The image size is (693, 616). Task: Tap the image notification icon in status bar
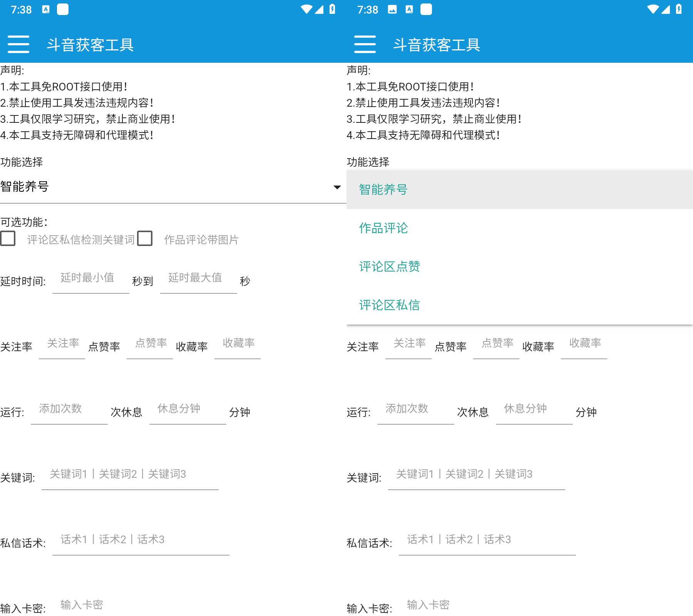point(392,10)
